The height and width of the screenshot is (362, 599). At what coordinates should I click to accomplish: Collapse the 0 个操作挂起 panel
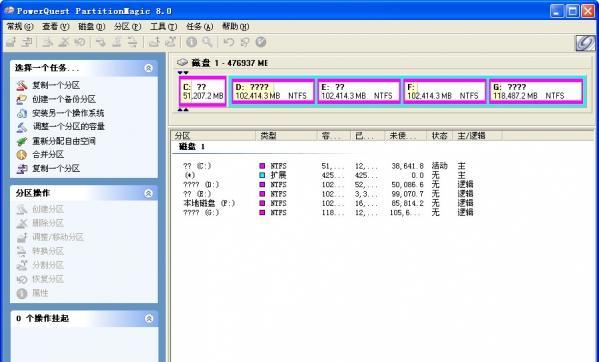tap(149, 318)
